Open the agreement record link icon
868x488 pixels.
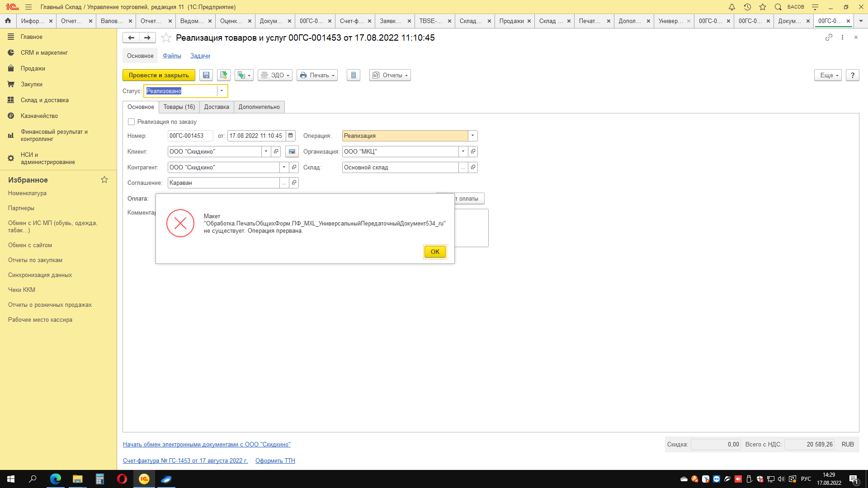(294, 183)
